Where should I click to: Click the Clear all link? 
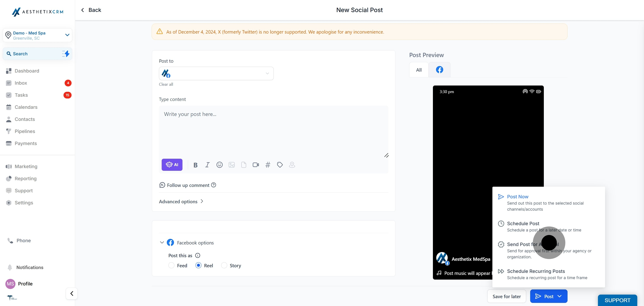coord(166,84)
